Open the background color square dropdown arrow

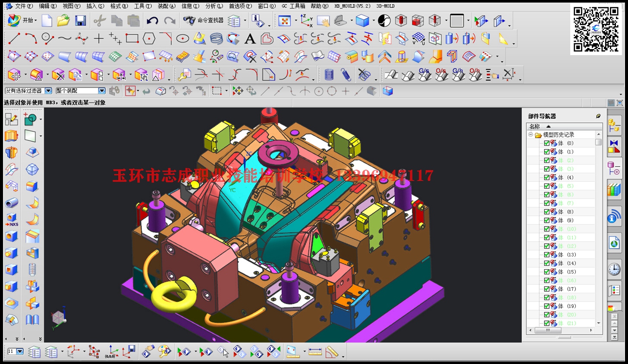pos(468,20)
